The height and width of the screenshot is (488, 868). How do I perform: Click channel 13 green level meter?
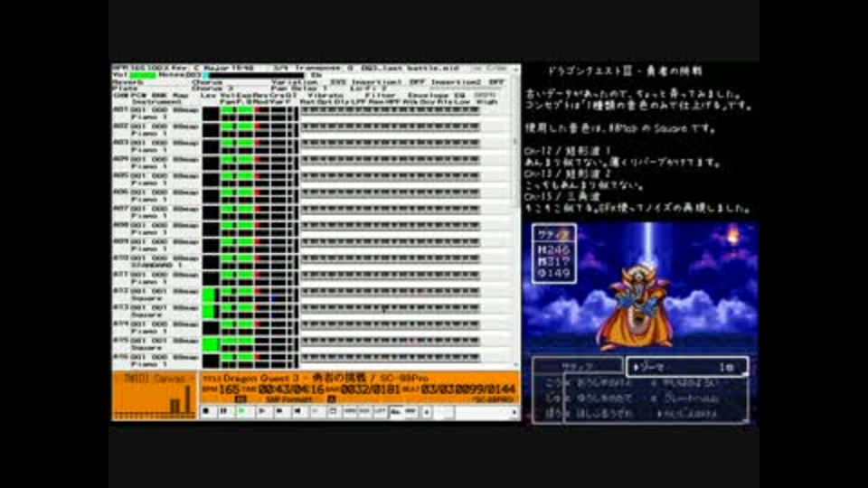pos(210,312)
